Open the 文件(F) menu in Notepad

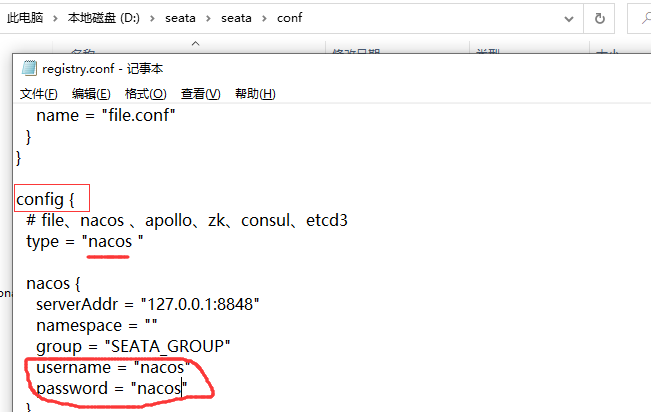pyautogui.click(x=39, y=94)
